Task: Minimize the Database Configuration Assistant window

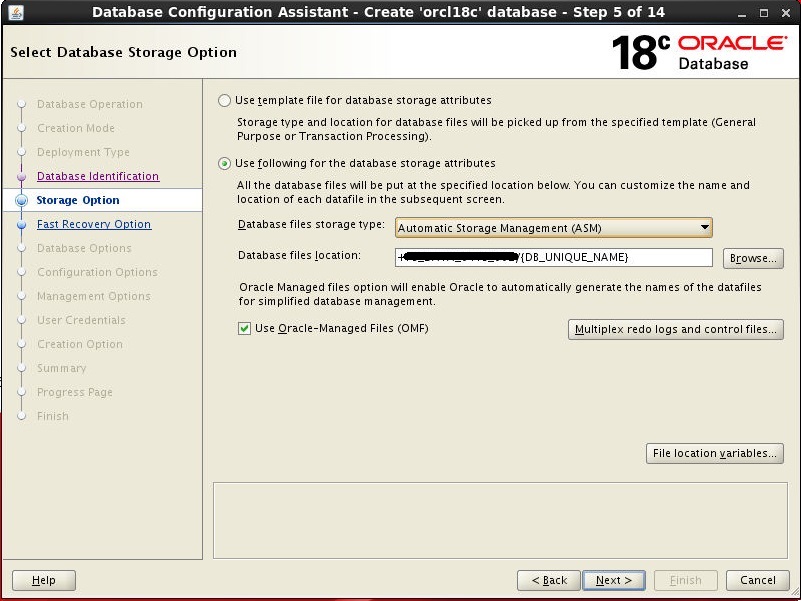Action: coord(742,13)
